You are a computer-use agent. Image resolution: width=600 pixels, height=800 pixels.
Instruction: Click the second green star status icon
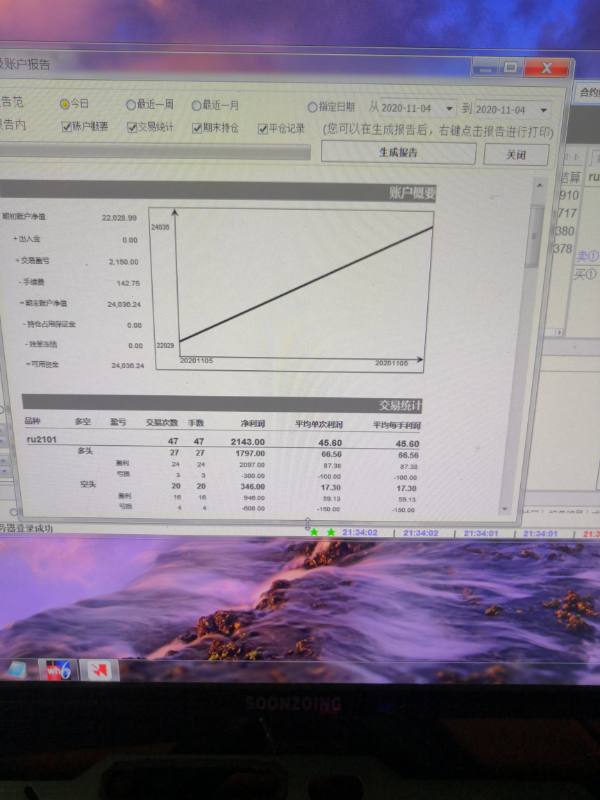point(331,532)
